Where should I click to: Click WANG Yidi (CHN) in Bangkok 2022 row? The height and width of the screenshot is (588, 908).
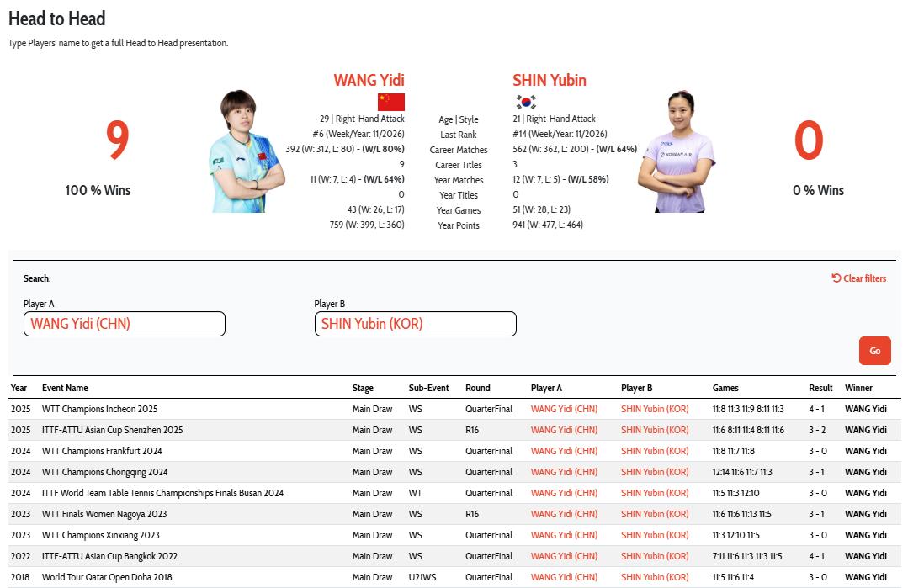(x=564, y=556)
